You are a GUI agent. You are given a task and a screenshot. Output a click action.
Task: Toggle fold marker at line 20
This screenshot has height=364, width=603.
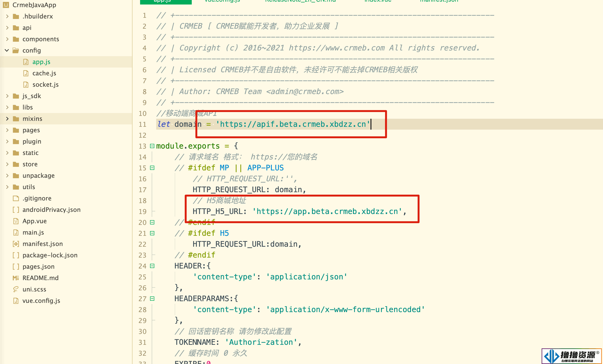tap(152, 222)
